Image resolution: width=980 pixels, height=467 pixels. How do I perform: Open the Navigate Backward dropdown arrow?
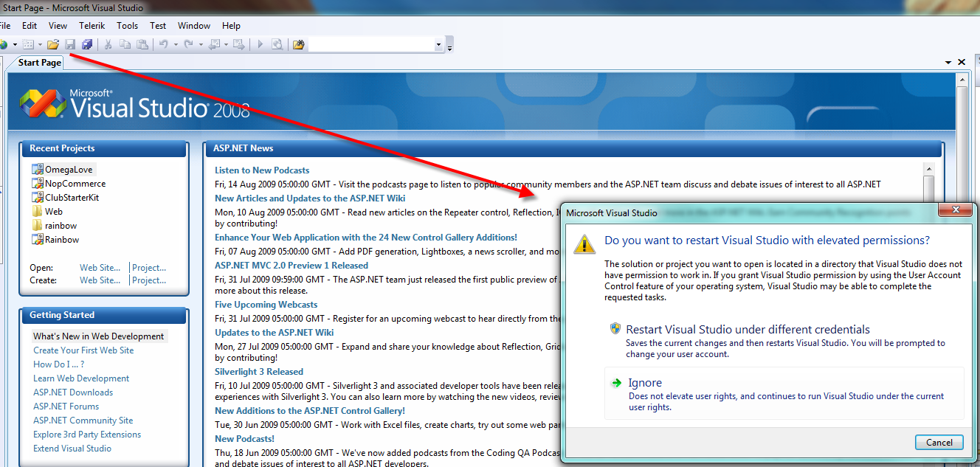coord(226,45)
